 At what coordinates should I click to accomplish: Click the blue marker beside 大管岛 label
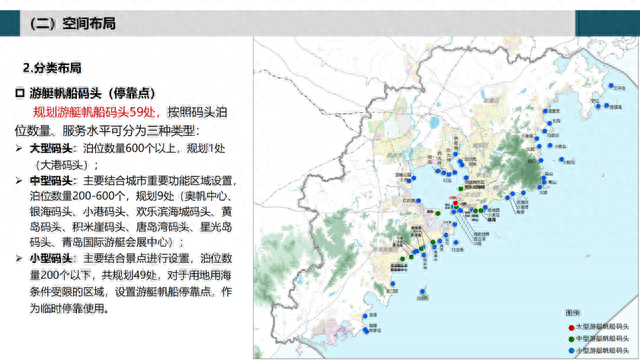[562, 159]
